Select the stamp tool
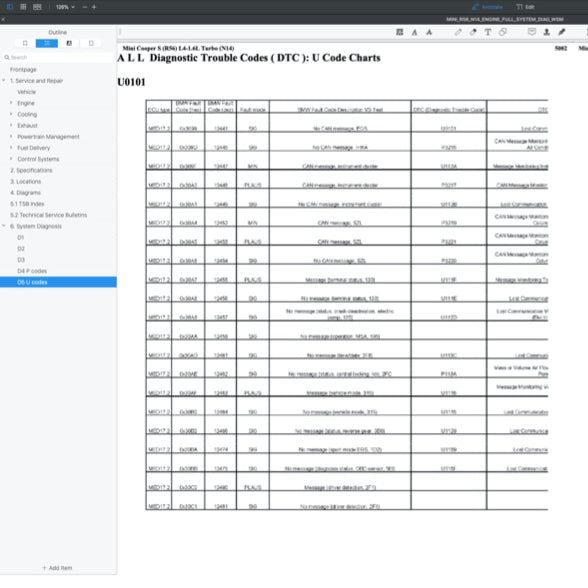The image size is (588, 588). (x=547, y=32)
